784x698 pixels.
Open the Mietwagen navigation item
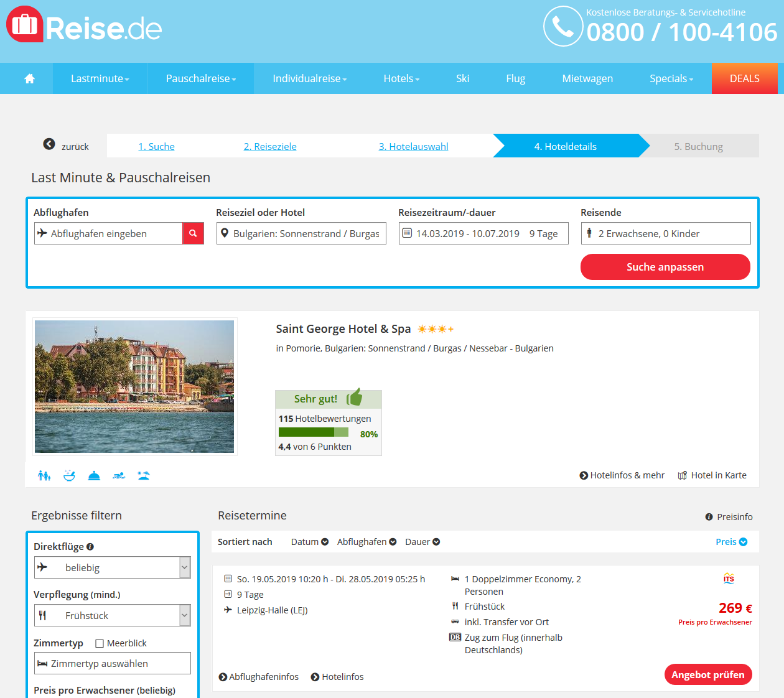(x=587, y=78)
